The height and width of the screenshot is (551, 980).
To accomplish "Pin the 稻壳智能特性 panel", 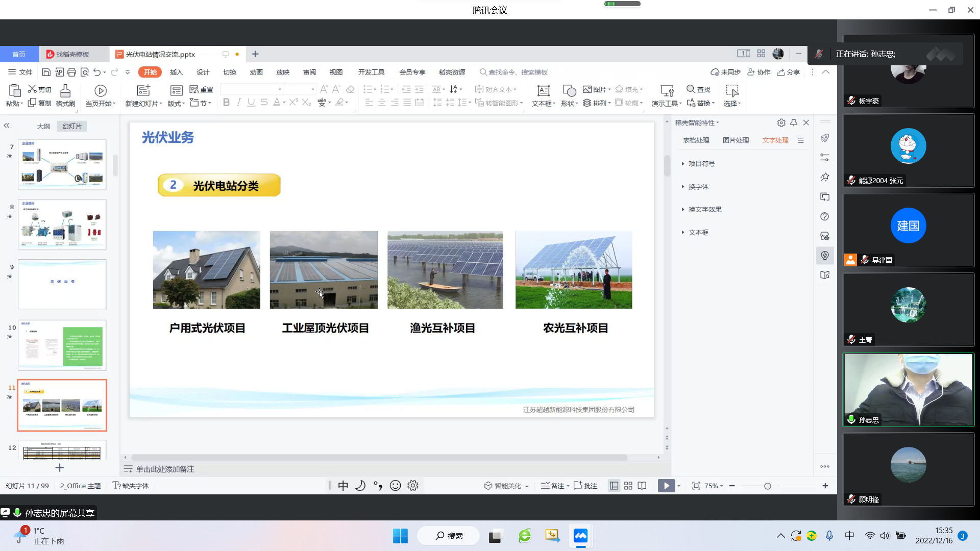I will [794, 123].
